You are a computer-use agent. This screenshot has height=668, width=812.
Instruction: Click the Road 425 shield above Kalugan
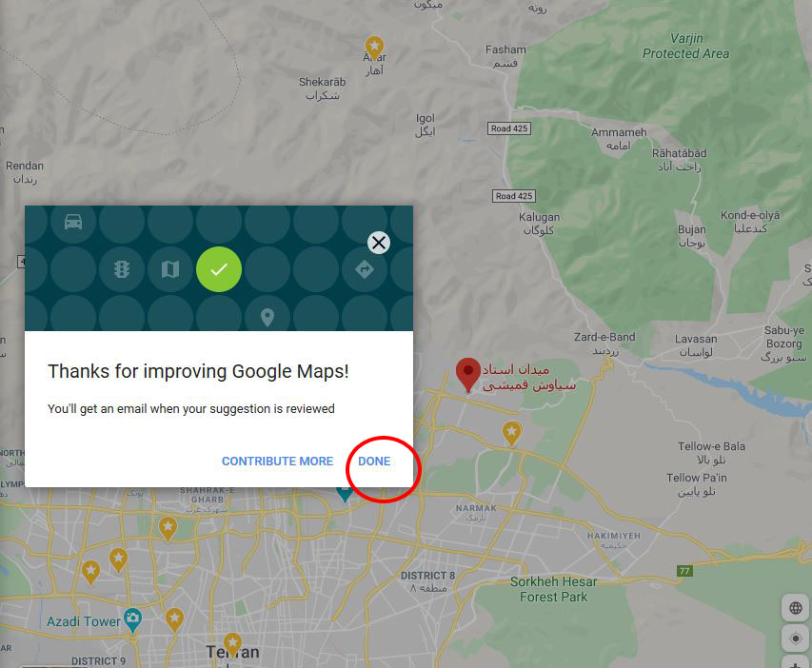tap(514, 196)
